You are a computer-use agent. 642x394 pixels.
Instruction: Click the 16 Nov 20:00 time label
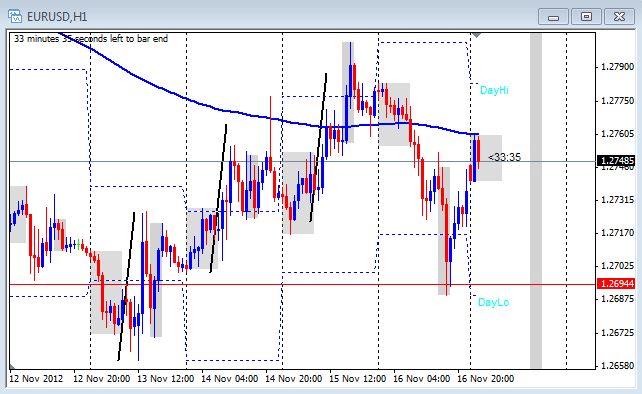click(486, 378)
